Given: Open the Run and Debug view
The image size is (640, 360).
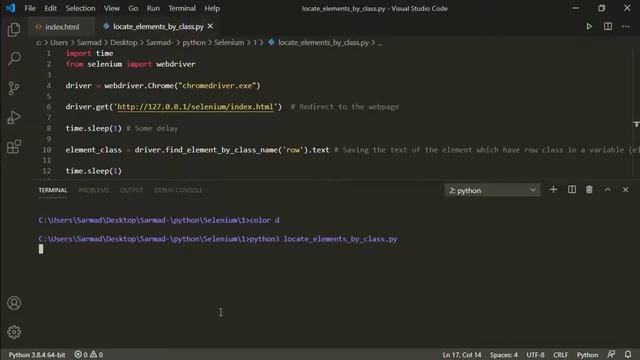Looking at the screenshot, I should point(14,118).
